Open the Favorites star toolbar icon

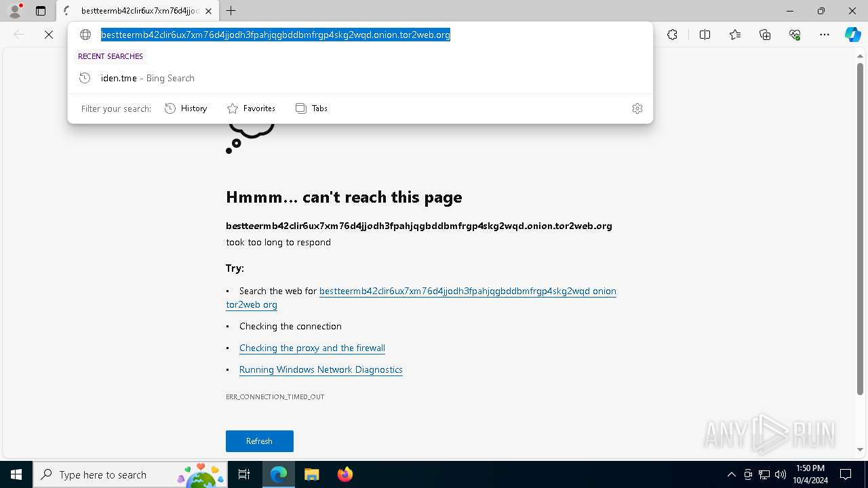pos(735,35)
